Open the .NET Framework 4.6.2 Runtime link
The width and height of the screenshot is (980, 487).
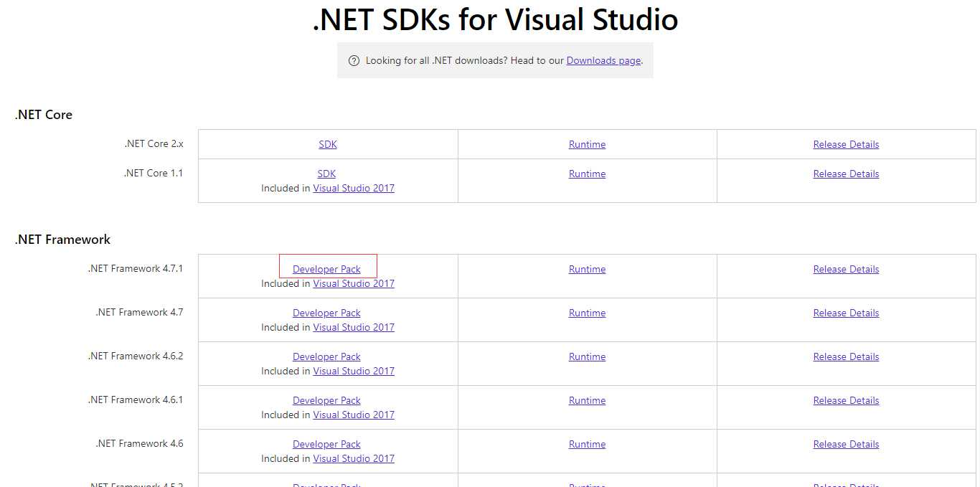(x=587, y=356)
